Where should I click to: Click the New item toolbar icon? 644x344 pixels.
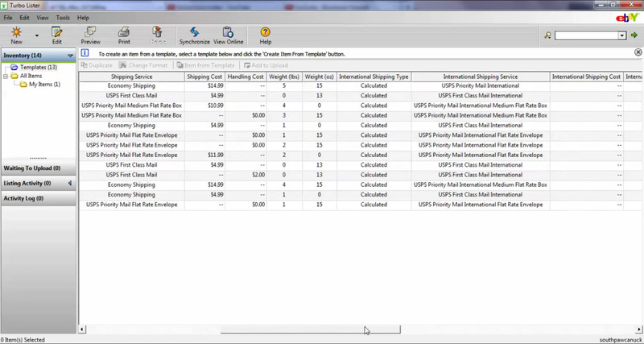(x=16, y=35)
